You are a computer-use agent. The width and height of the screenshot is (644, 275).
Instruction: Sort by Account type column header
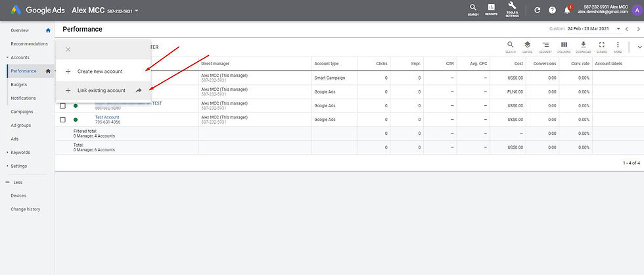[327, 64]
